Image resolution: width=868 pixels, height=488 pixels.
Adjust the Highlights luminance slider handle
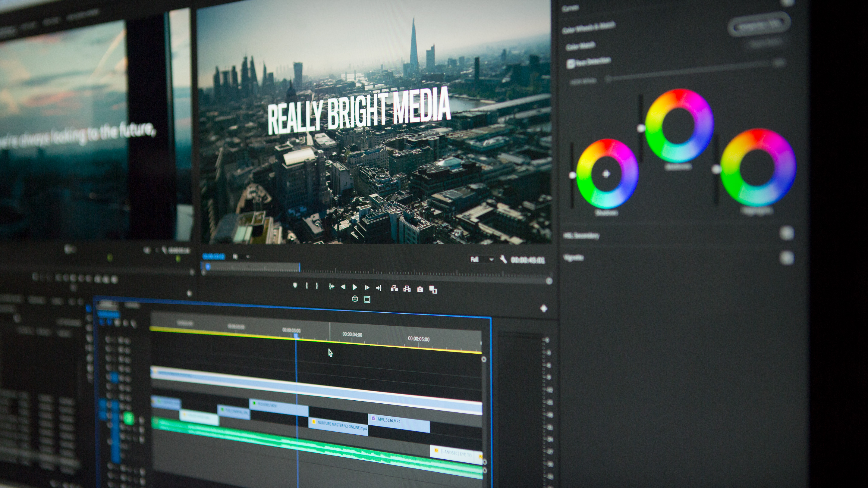(716, 169)
